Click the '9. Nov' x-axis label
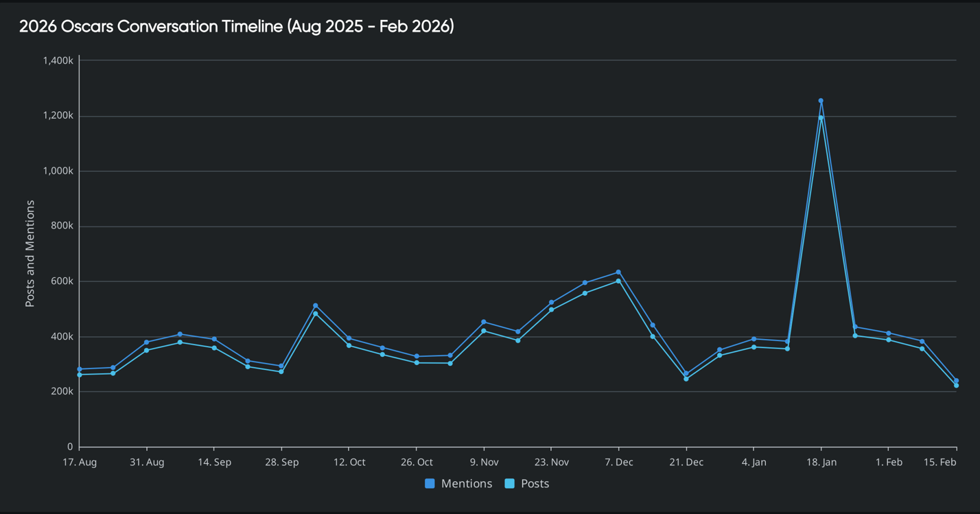This screenshot has width=980, height=514. (x=484, y=463)
